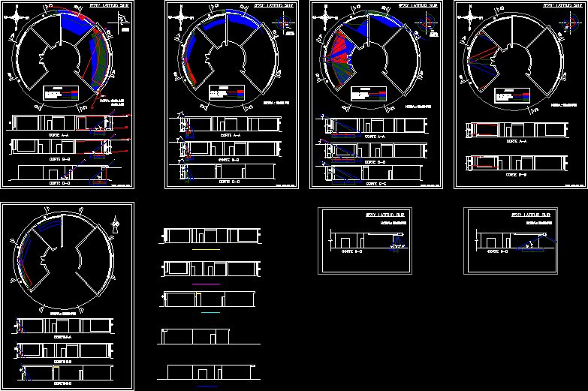The width and height of the screenshot is (588, 391).
Task: Select the magenta line under the loose section
Action: click(206, 284)
